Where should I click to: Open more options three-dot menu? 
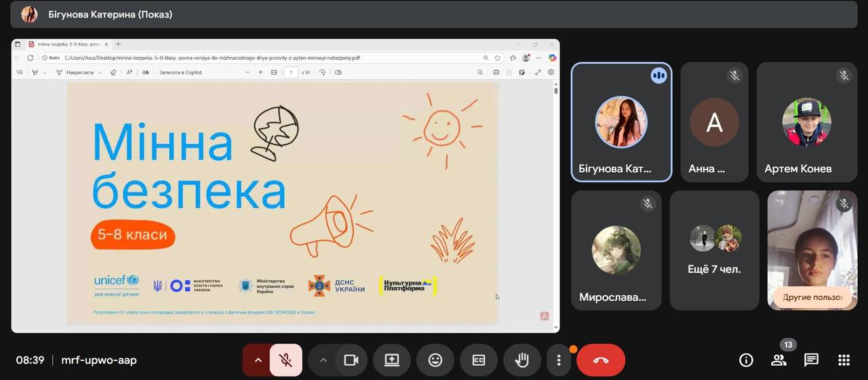point(559,360)
